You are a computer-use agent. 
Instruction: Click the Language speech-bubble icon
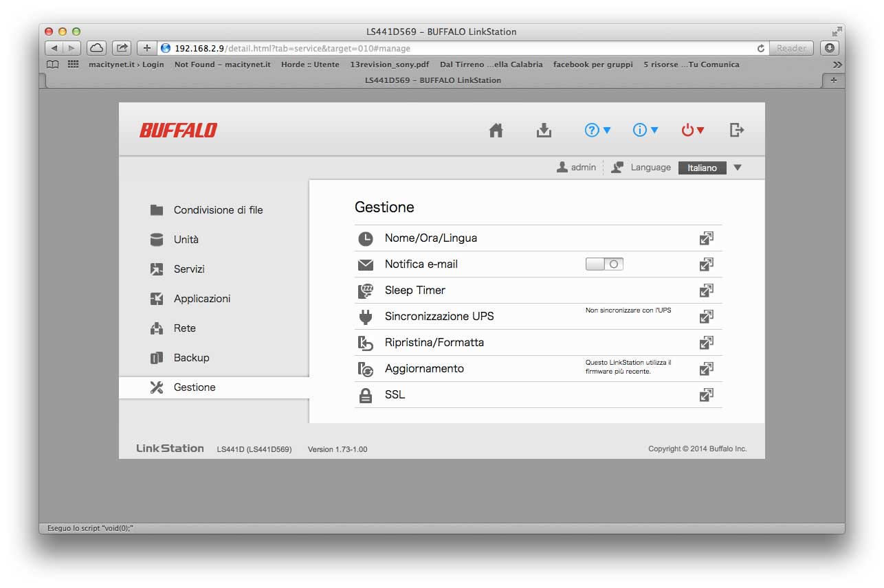[x=617, y=167]
